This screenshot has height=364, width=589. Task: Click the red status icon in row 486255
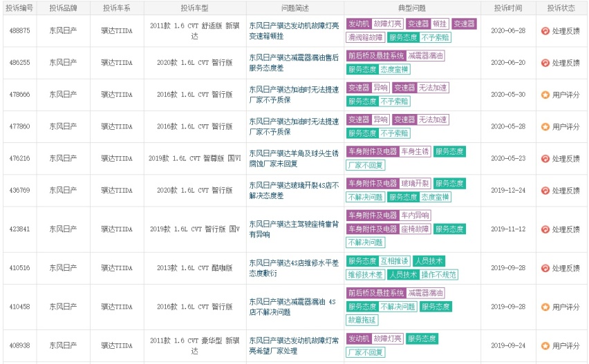click(545, 63)
